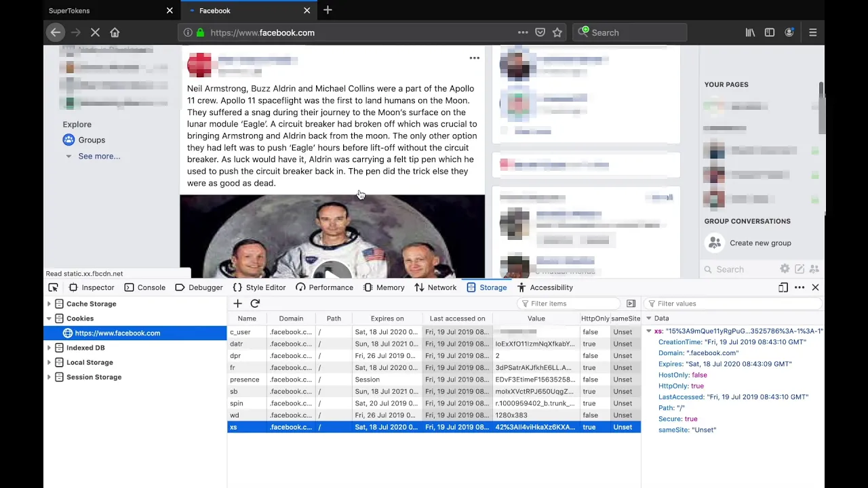Close the developer tools panel
Image resolution: width=868 pixels, height=488 pixels.
(815, 287)
